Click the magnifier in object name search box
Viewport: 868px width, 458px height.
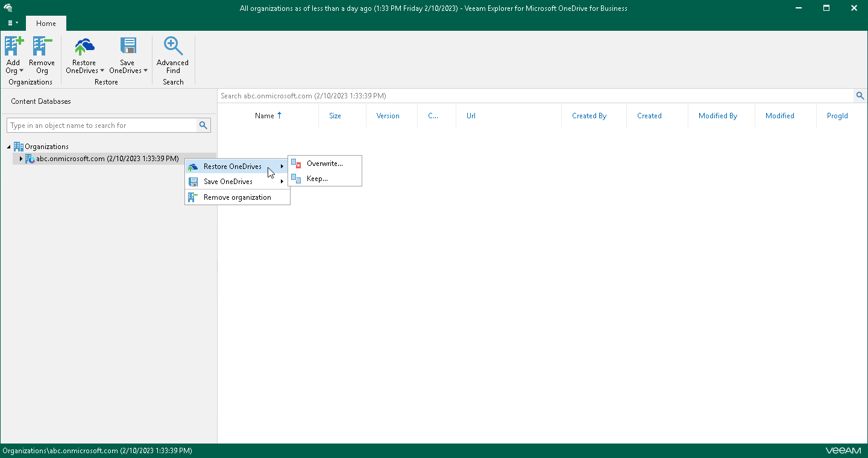pyautogui.click(x=203, y=126)
